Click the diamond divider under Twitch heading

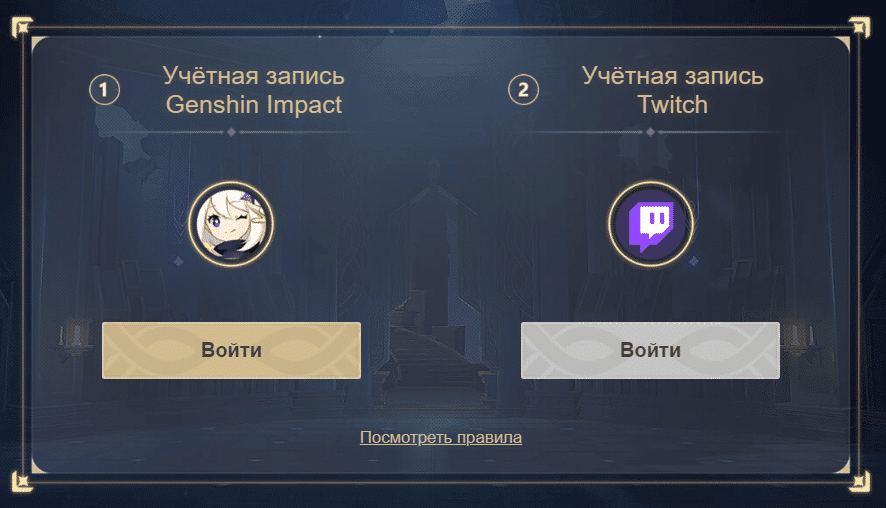pos(650,132)
